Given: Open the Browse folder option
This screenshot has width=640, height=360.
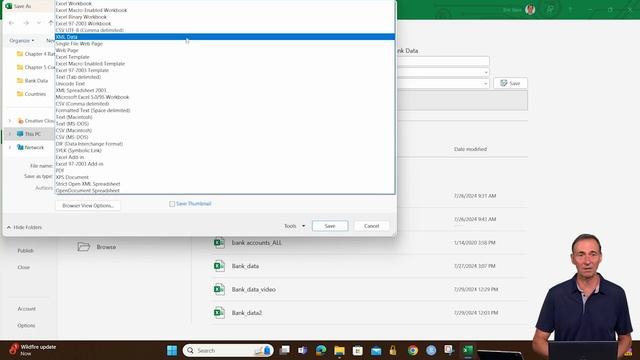Looking at the screenshot, I should pos(97,247).
